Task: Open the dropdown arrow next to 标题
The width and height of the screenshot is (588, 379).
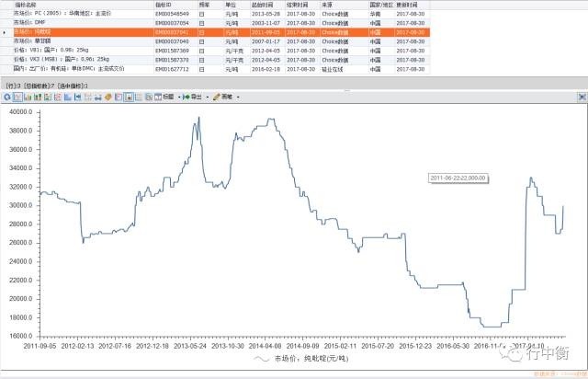Action: pyautogui.click(x=179, y=98)
